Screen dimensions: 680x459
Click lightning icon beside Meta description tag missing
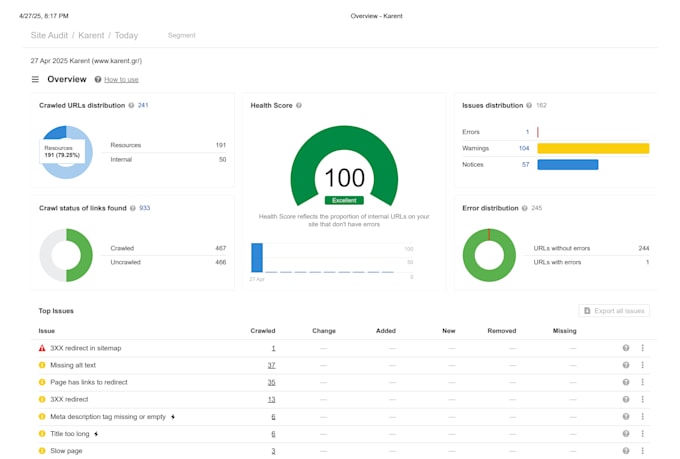[x=173, y=417]
